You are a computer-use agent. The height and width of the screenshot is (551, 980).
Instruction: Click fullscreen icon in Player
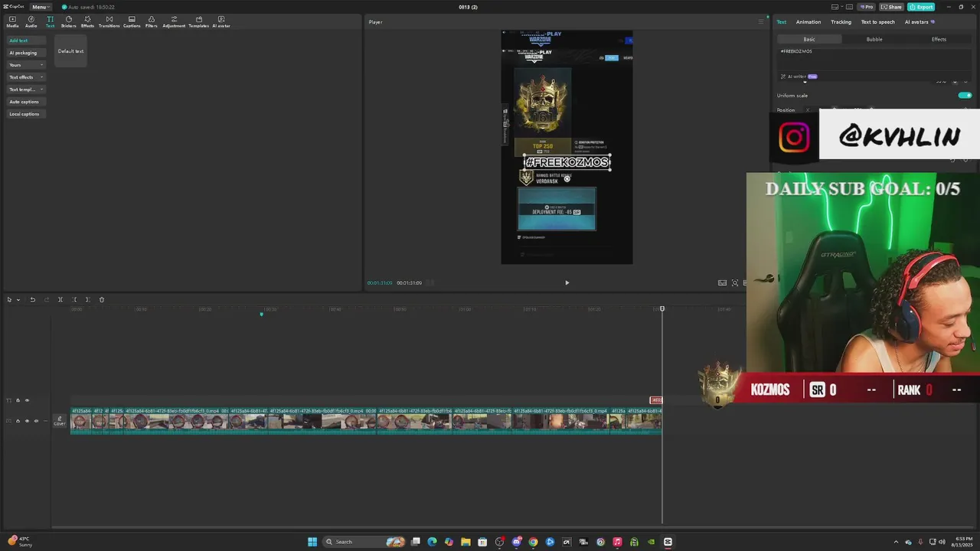tap(735, 282)
